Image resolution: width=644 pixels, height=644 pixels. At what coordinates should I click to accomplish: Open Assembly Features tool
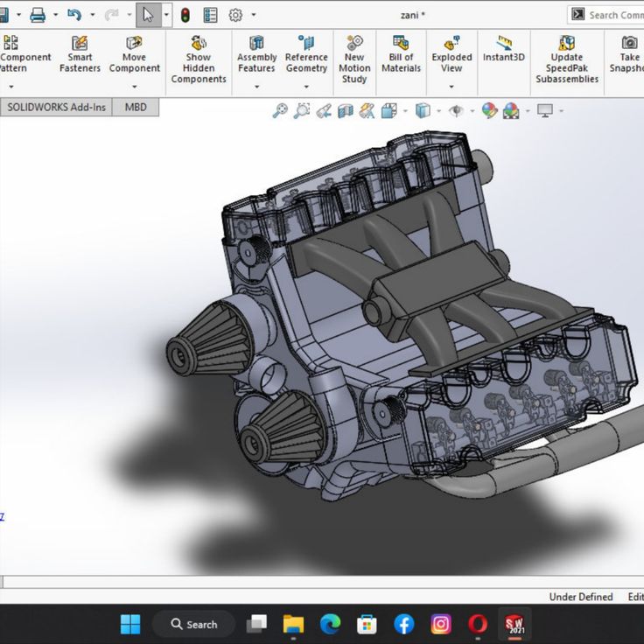tap(256, 54)
